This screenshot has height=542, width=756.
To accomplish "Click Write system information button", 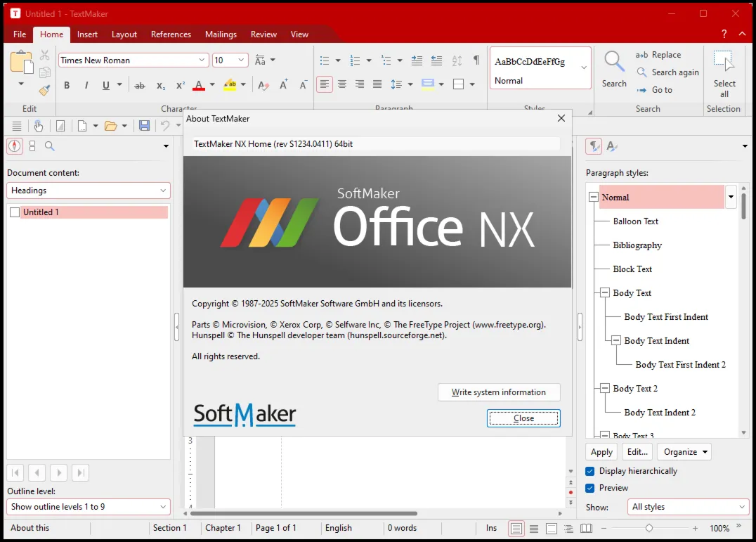I will click(499, 392).
